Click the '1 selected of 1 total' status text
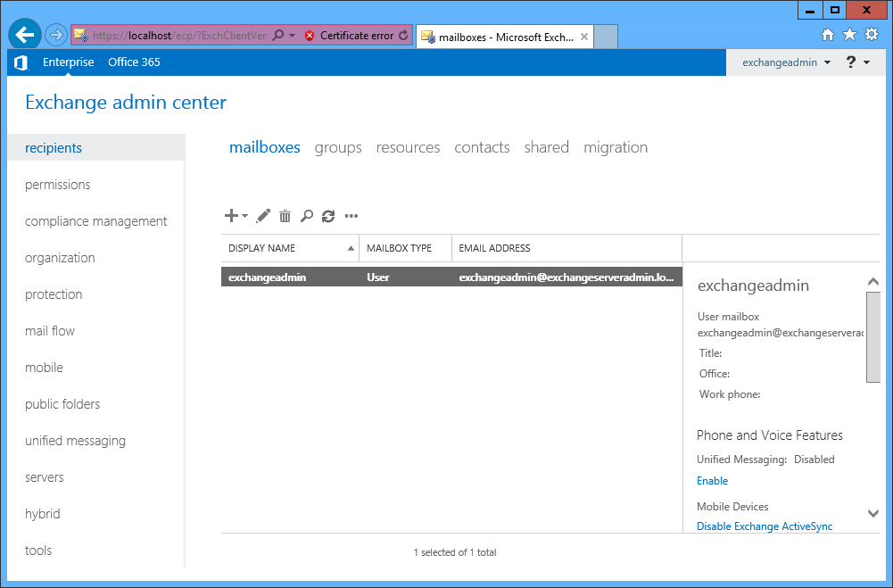Image resolution: width=893 pixels, height=588 pixels. tap(454, 552)
